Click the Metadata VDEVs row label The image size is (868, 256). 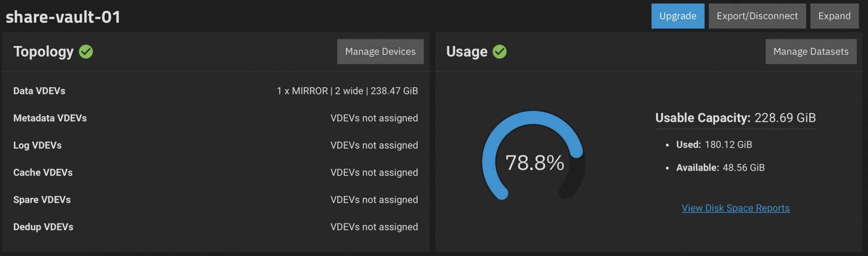coord(50,118)
